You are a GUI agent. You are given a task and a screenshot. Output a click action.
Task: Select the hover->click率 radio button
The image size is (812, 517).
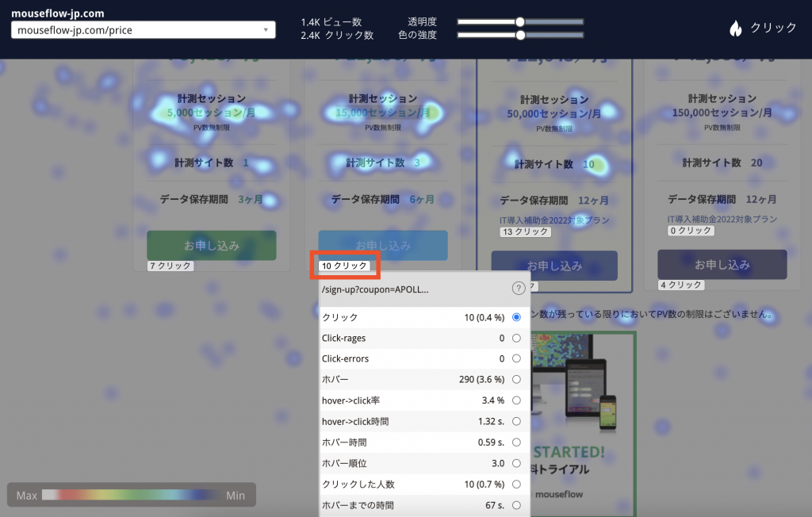coord(516,400)
